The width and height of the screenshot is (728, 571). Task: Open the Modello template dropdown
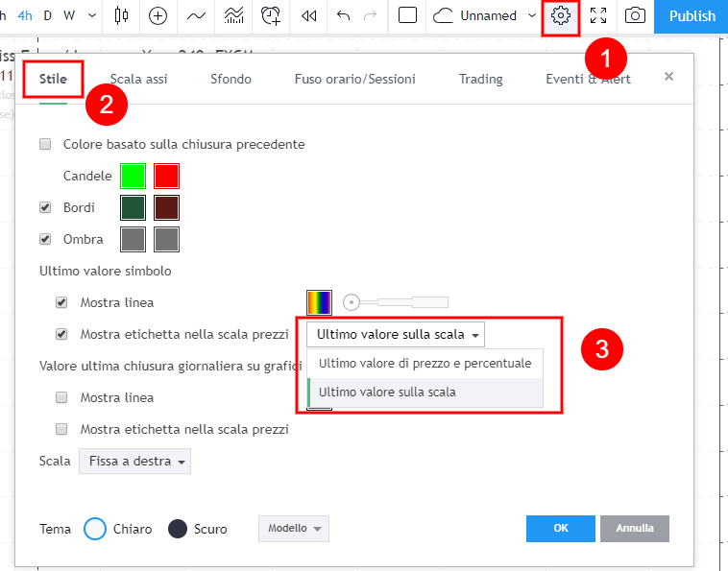(x=294, y=529)
